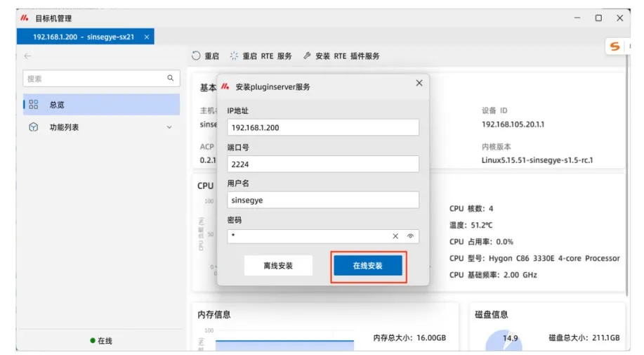The height and width of the screenshot is (355, 644).
Task: Show password using the eye icon
Action: [410, 235]
